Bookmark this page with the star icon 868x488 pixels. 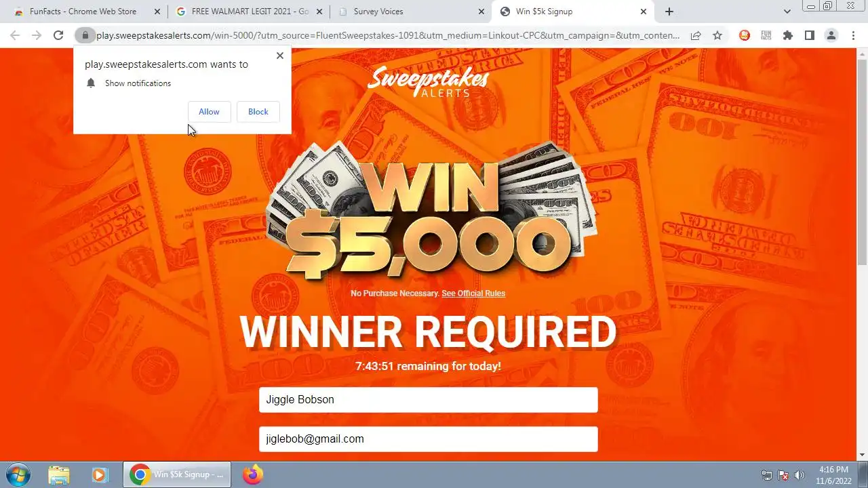click(717, 35)
